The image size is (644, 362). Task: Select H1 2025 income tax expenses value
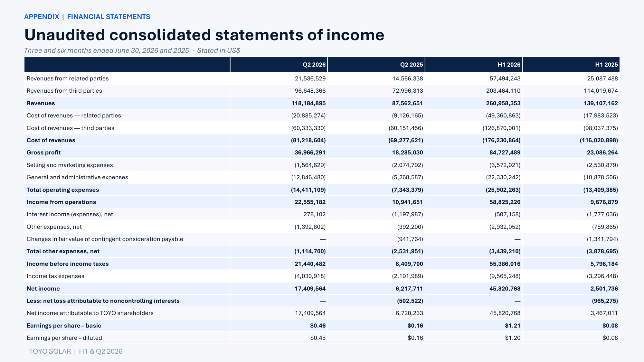tap(602, 276)
